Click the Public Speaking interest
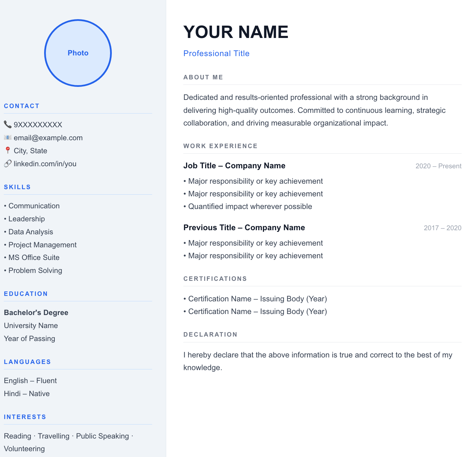This screenshot has width=476, height=457. pyautogui.click(x=103, y=436)
